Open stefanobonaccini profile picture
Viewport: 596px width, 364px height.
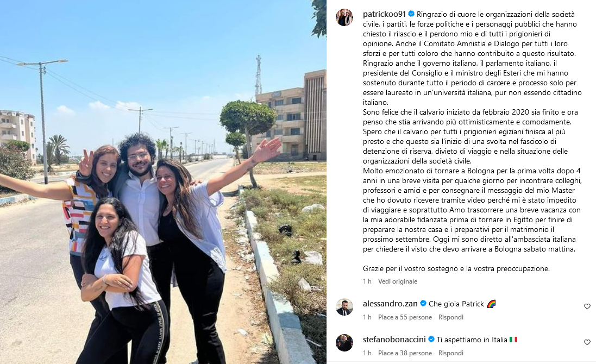coord(344,343)
